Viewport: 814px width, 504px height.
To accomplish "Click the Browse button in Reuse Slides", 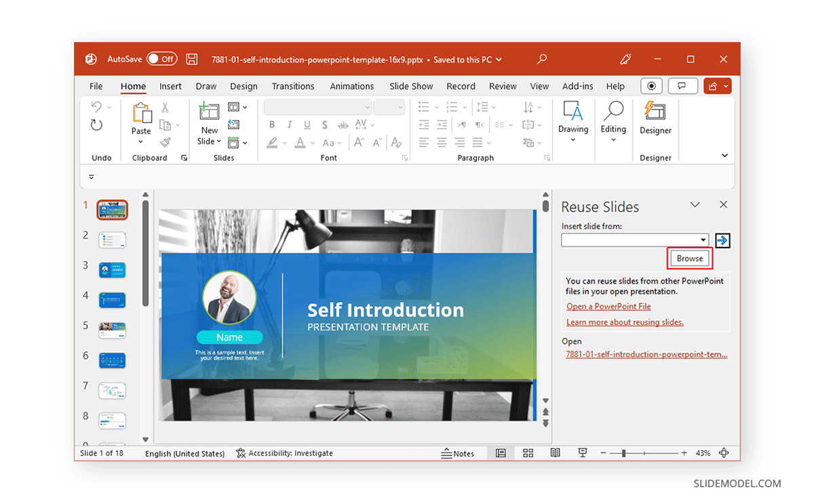I will [x=690, y=258].
